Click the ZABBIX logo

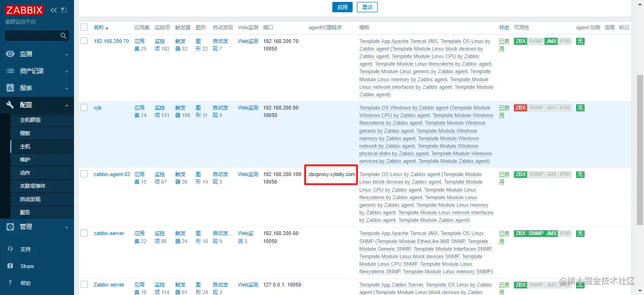[x=25, y=10]
